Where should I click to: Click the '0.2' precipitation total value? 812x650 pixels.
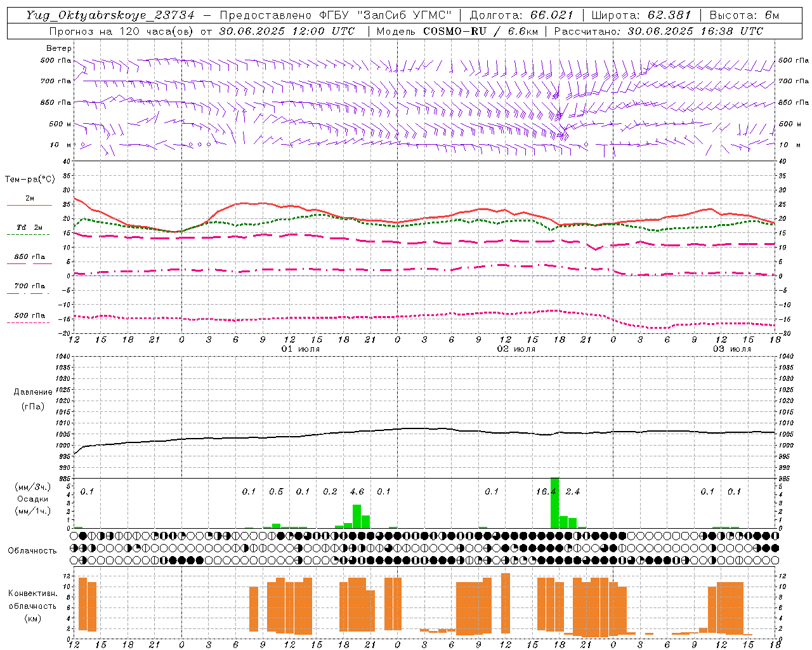coord(330,491)
